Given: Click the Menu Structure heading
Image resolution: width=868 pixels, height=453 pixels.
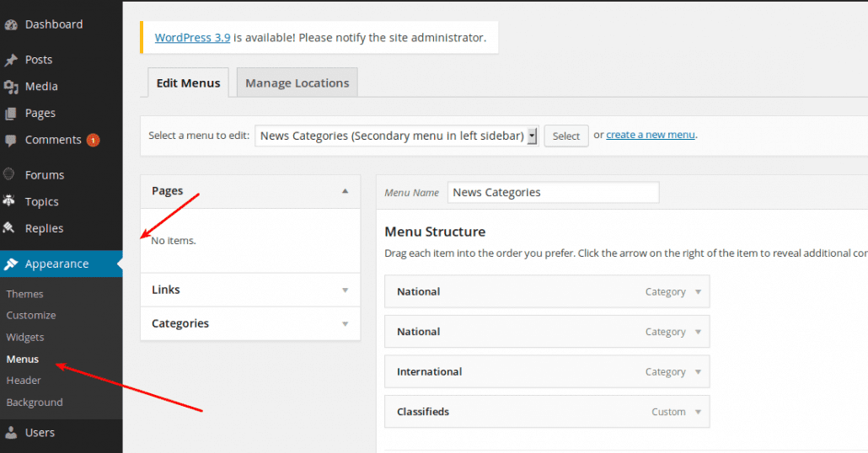Looking at the screenshot, I should (435, 232).
